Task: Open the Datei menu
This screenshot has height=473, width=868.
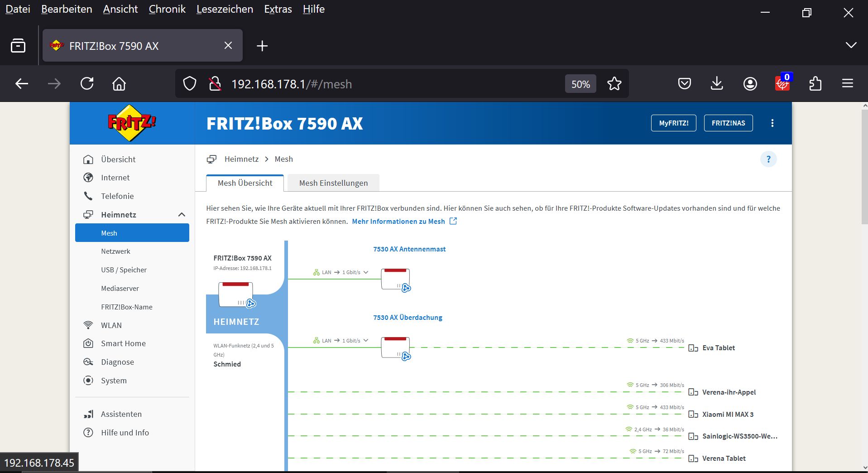Action: pyautogui.click(x=18, y=9)
